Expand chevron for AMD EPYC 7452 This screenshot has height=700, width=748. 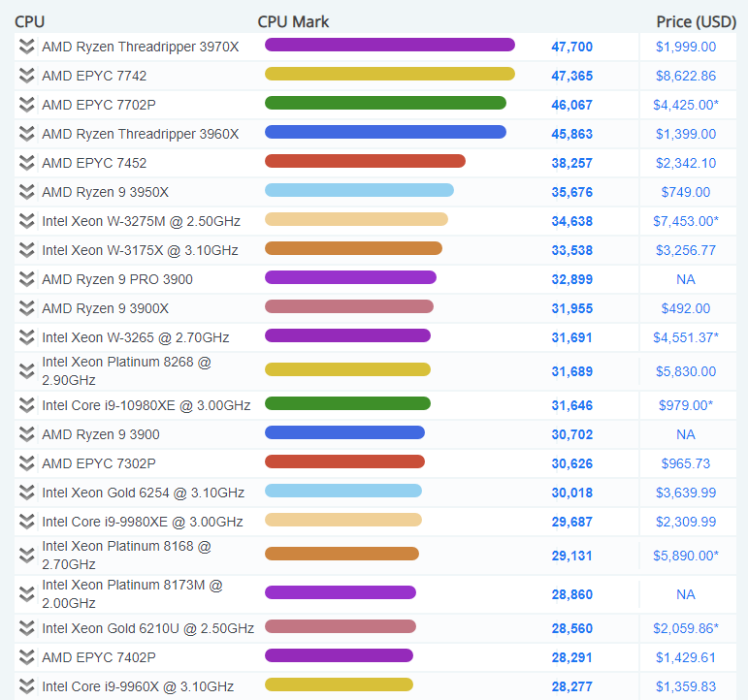[x=27, y=163]
